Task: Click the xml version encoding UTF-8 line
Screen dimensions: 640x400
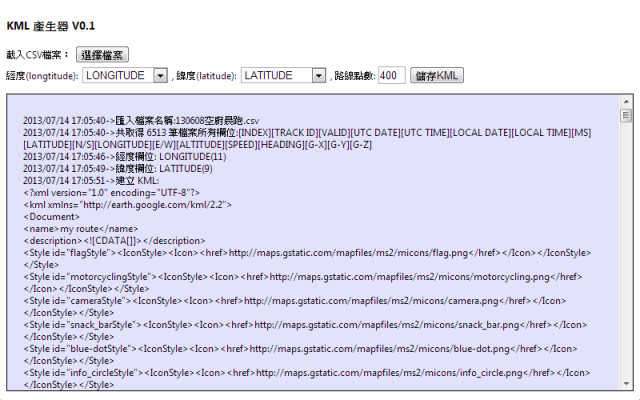Action: 112,193
